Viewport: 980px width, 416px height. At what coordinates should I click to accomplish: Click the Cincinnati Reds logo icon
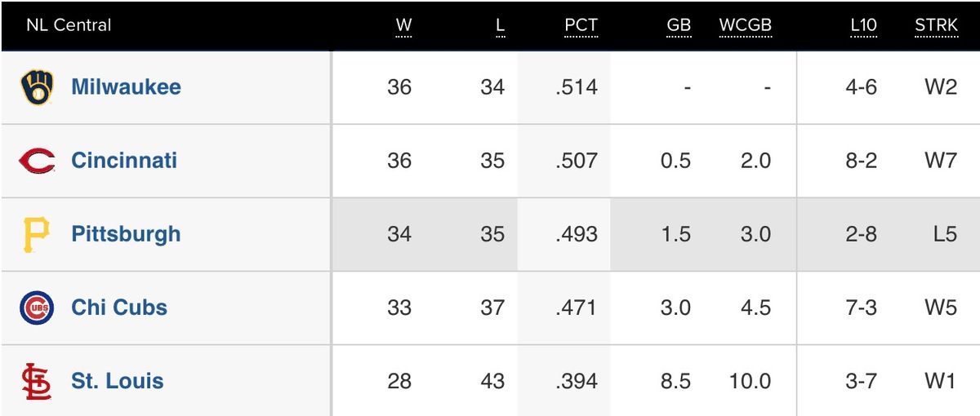[37, 161]
